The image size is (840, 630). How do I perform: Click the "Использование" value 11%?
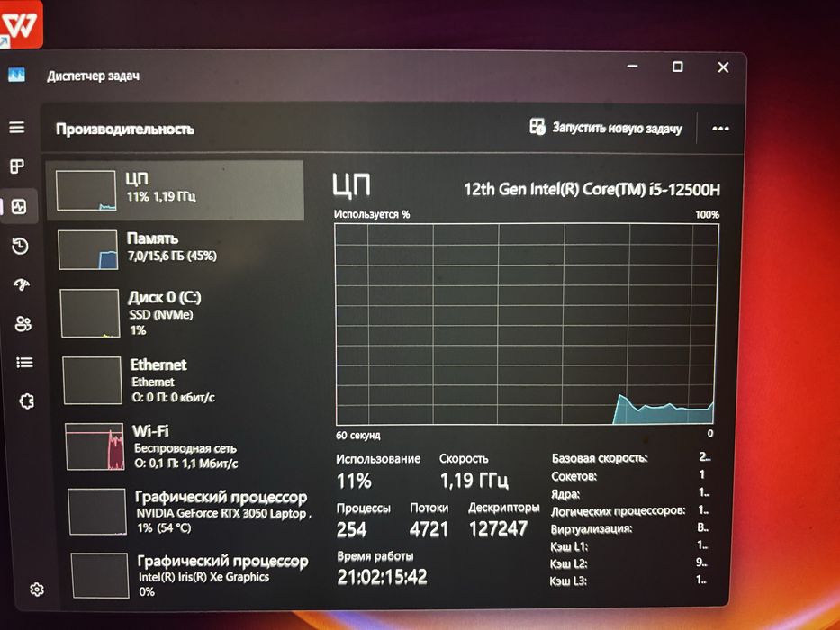[x=354, y=481]
